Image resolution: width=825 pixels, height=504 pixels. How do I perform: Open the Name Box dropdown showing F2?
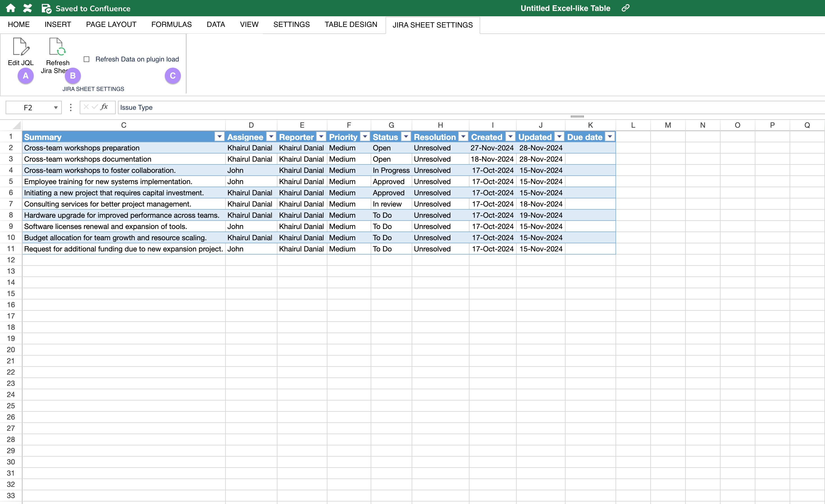click(x=56, y=107)
